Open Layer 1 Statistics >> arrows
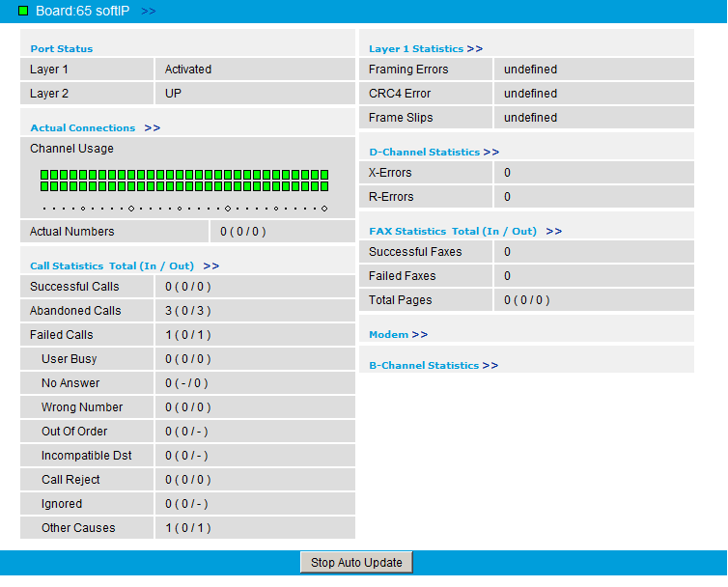Viewport: 728px width, 587px height. click(474, 48)
